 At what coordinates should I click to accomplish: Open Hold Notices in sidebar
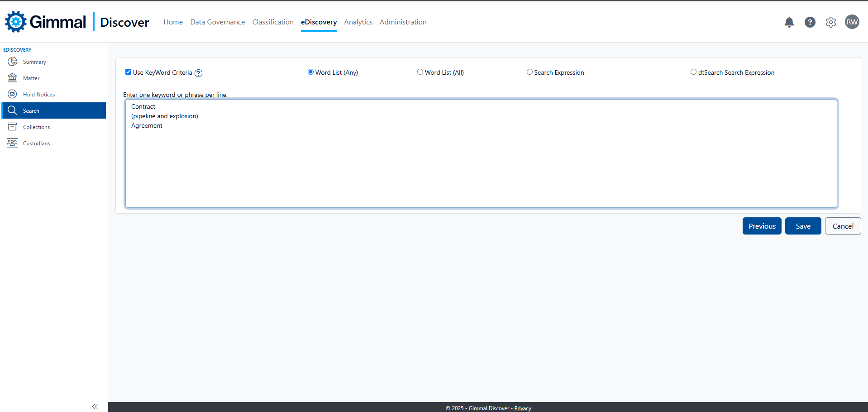point(38,95)
